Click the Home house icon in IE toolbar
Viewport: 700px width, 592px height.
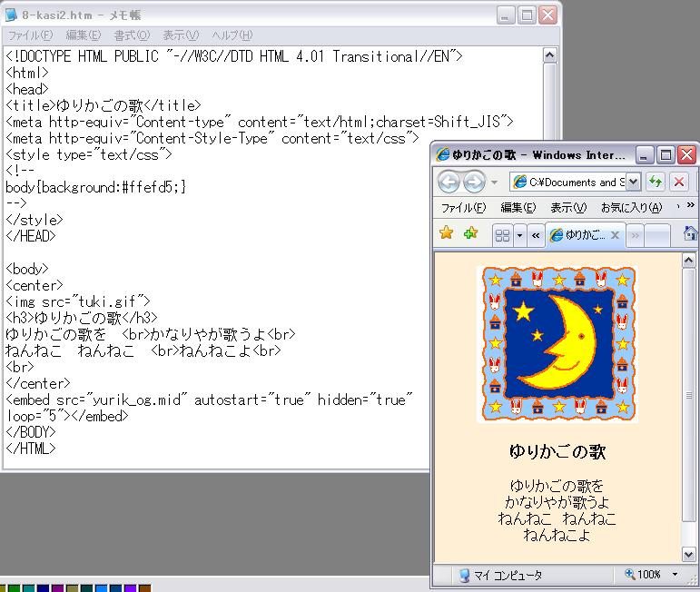tap(690, 232)
